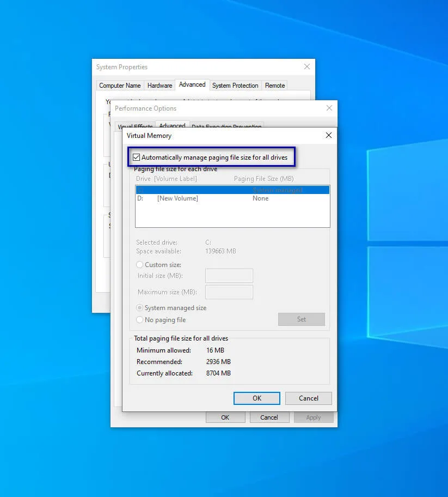The height and width of the screenshot is (497, 448).
Task: Cancel the Virtual Memory dialog
Action: click(309, 398)
